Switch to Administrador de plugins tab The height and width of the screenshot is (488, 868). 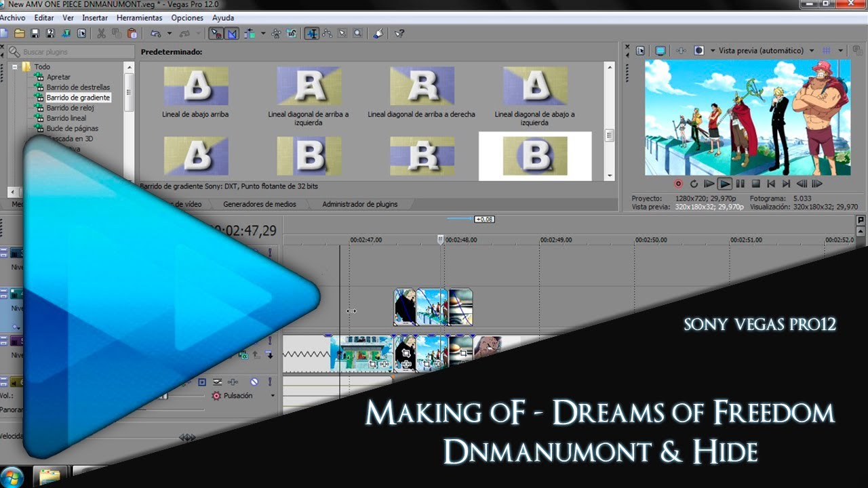click(360, 204)
